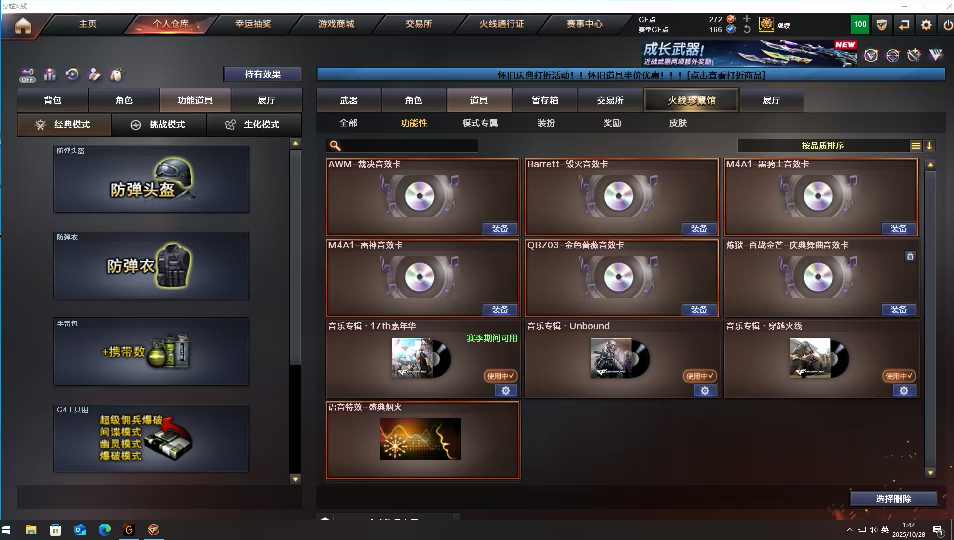The width and height of the screenshot is (954, 540).
Task: Toggle 使用中 on 17th嘉年华 album
Action: point(501,376)
